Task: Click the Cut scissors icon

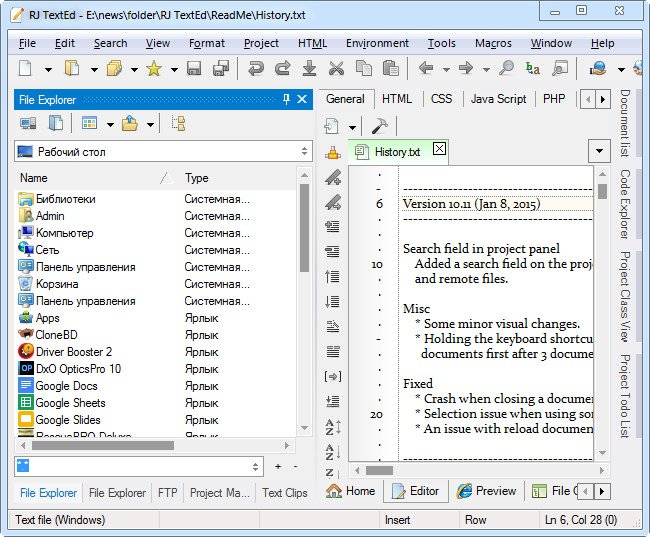Action: tap(336, 68)
